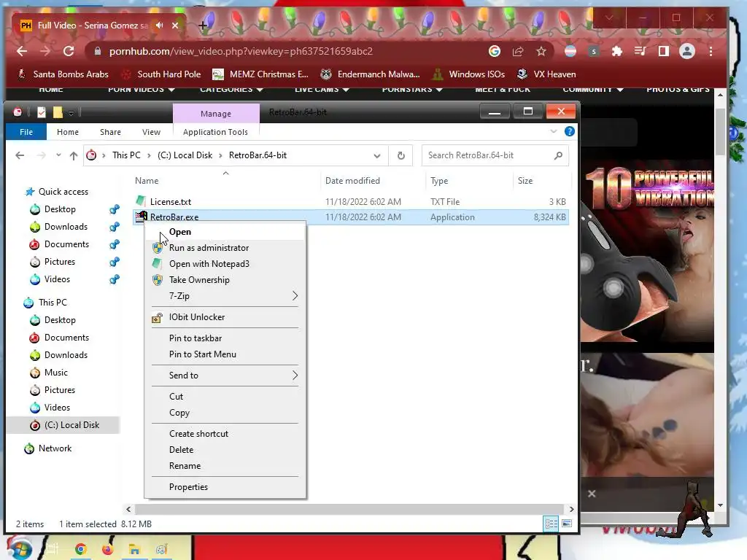The image size is (747, 560).
Task: Choose Pin to taskbar
Action: [196, 338]
